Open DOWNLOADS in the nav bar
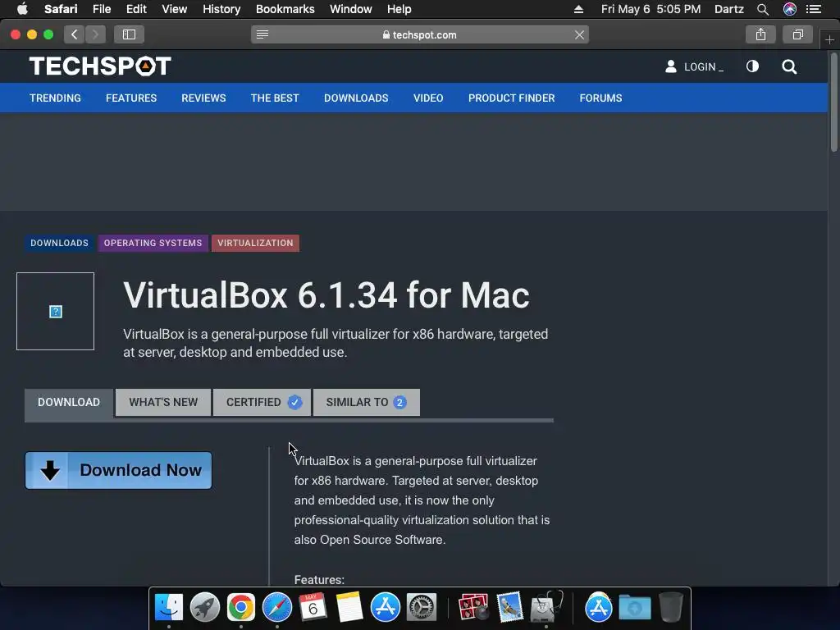This screenshot has width=840, height=630. tap(356, 98)
